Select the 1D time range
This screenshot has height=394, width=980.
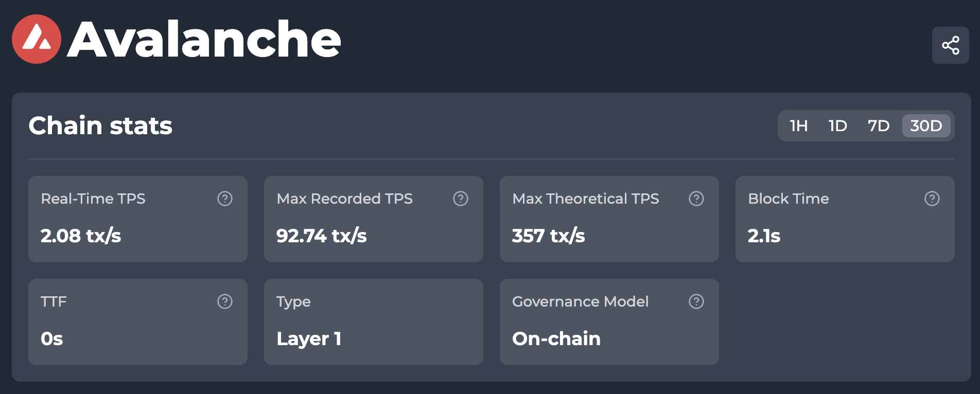(838, 126)
